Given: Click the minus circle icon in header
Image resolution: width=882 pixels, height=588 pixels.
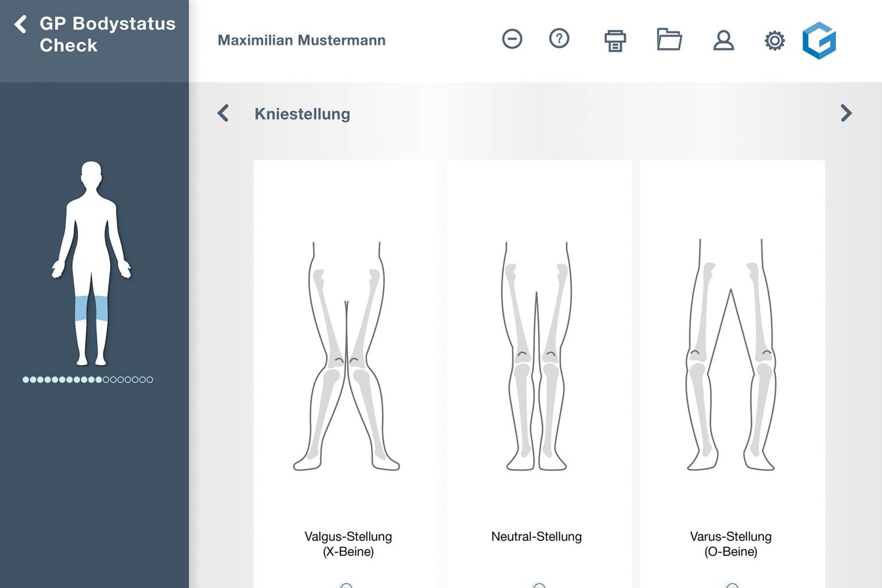Looking at the screenshot, I should pyautogui.click(x=512, y=39).
